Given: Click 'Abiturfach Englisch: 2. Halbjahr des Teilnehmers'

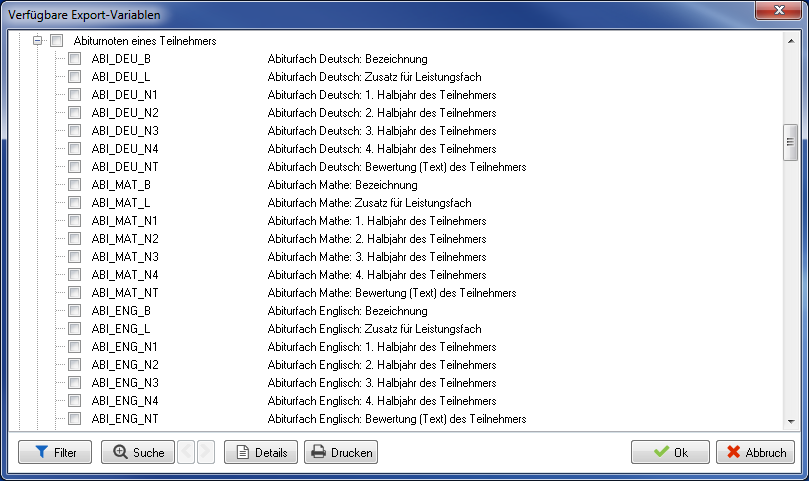Looking at the screenshot, I should pyautogui.click(x=382, y=365).
